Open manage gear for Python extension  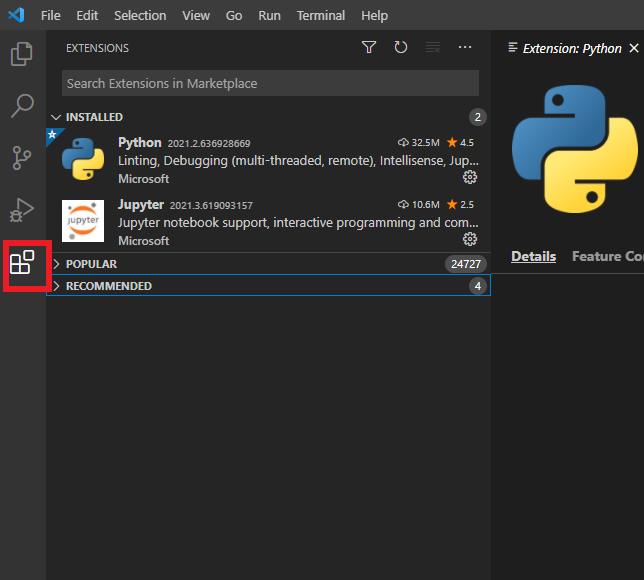[470, 177]
